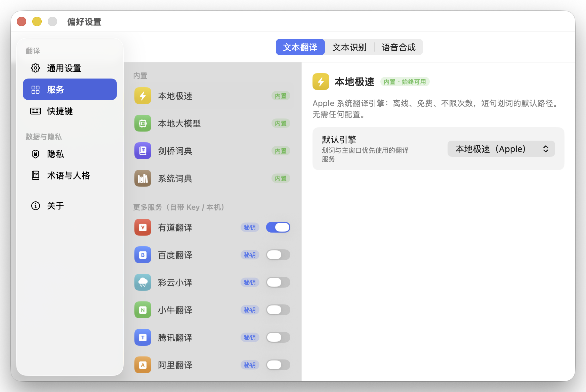
Task: Click the blue T icon of 腾讯翻译
Action: point(143,338)
